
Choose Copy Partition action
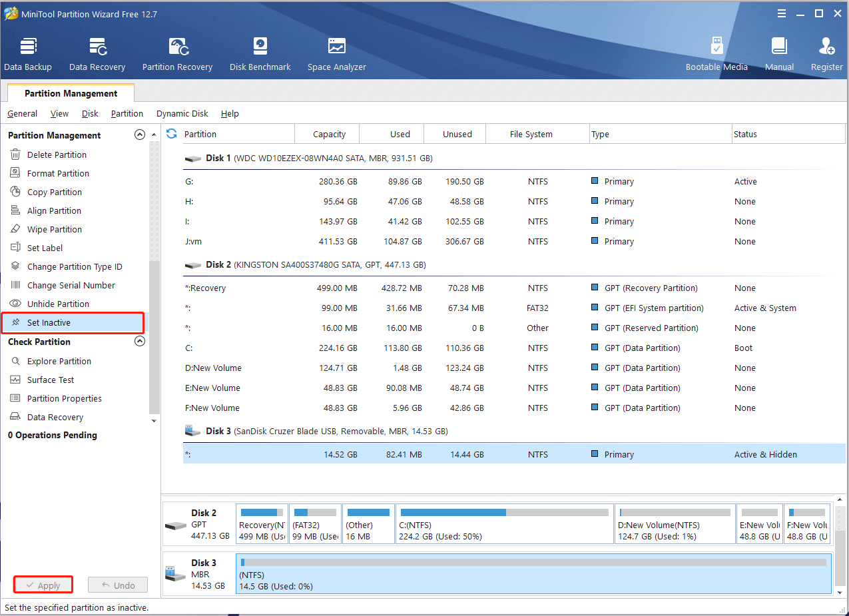pyautogui.click(x=55, y=192)
